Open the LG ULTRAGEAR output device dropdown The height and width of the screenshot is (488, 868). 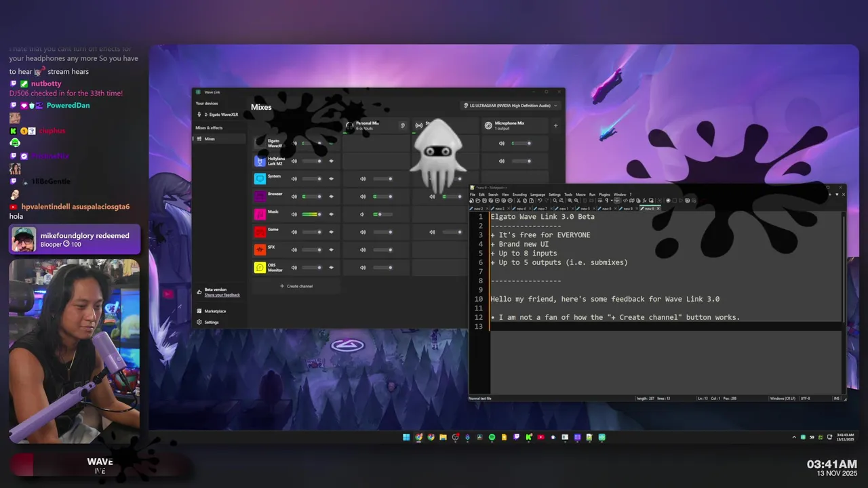pyautogui.click(x=511, y=105)
